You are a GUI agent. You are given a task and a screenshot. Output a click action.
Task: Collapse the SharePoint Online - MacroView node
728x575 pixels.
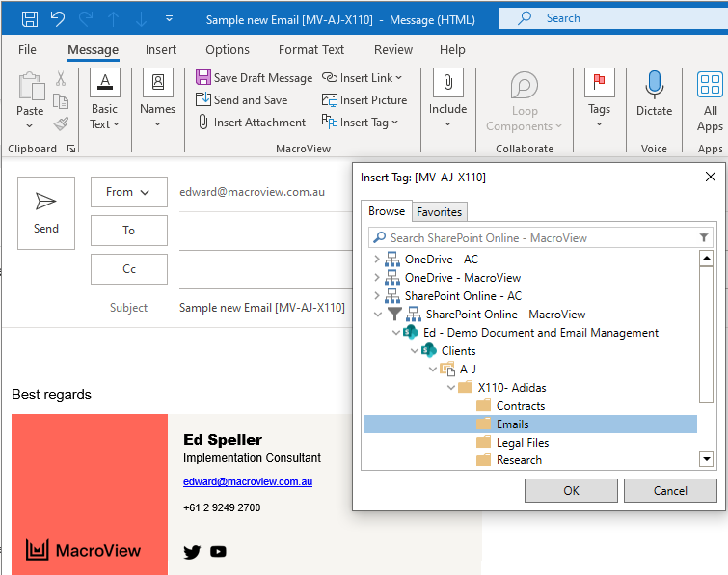[x=378, y=315]
